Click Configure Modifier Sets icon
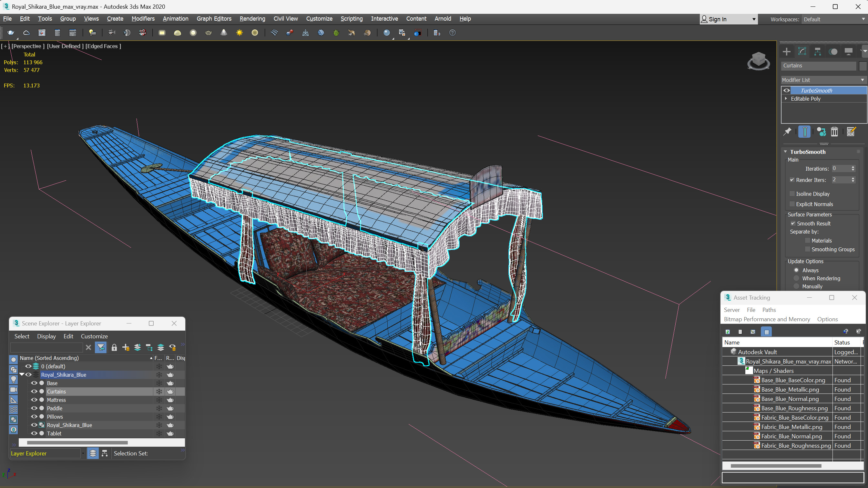Viewport: 868px width, 488px height. point(851,132)
